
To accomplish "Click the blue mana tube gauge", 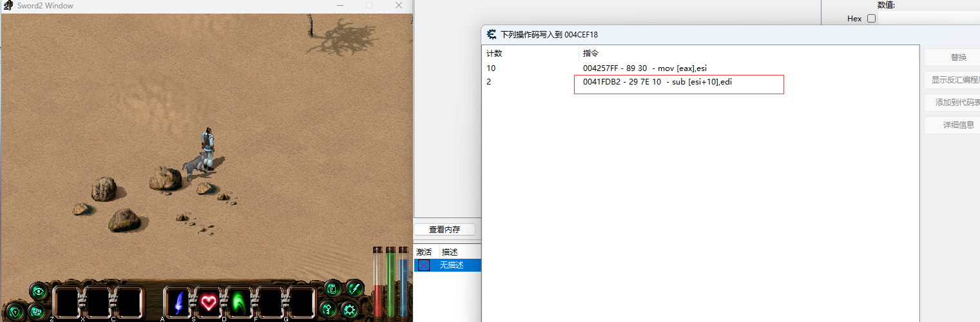I will (403, 281).
